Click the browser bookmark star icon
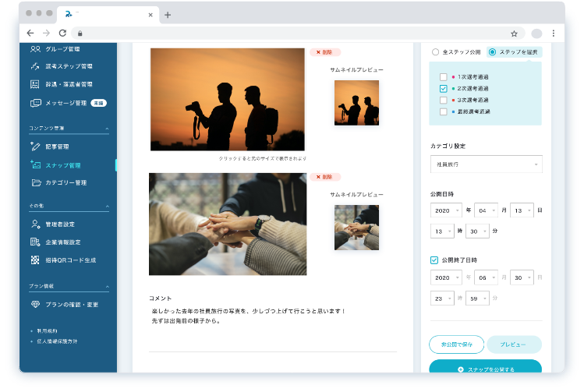This screenshot has height=392, width=584. [x=514, y=34]
